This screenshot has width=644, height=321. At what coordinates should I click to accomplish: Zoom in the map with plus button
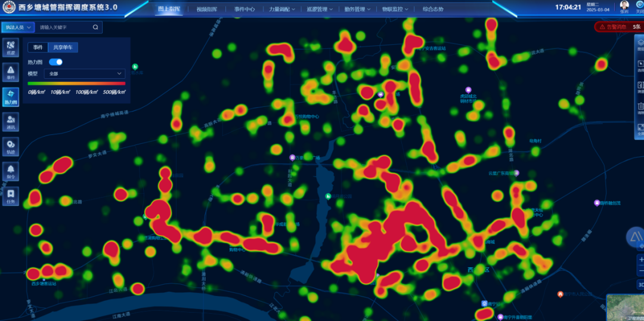click(640, 260)
